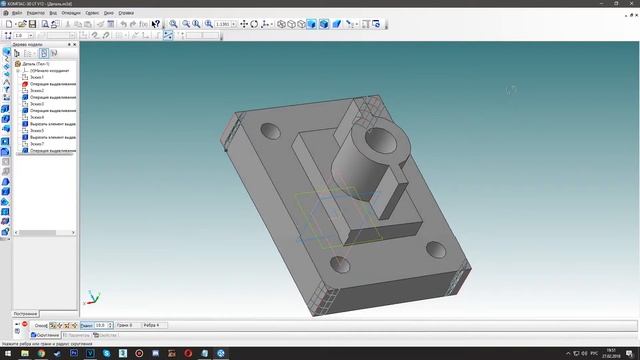Open the zoom scale dropdown

coord(234,24)
